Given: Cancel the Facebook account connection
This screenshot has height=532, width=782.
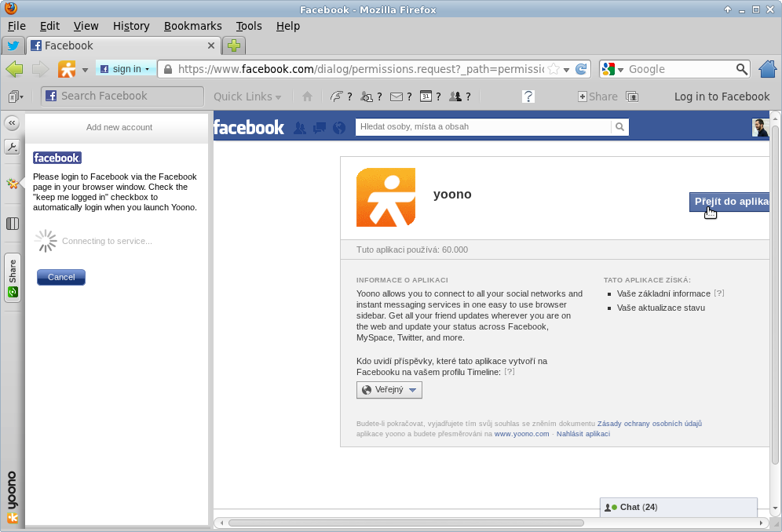Looking at the screenshot, I should point(61,277).
